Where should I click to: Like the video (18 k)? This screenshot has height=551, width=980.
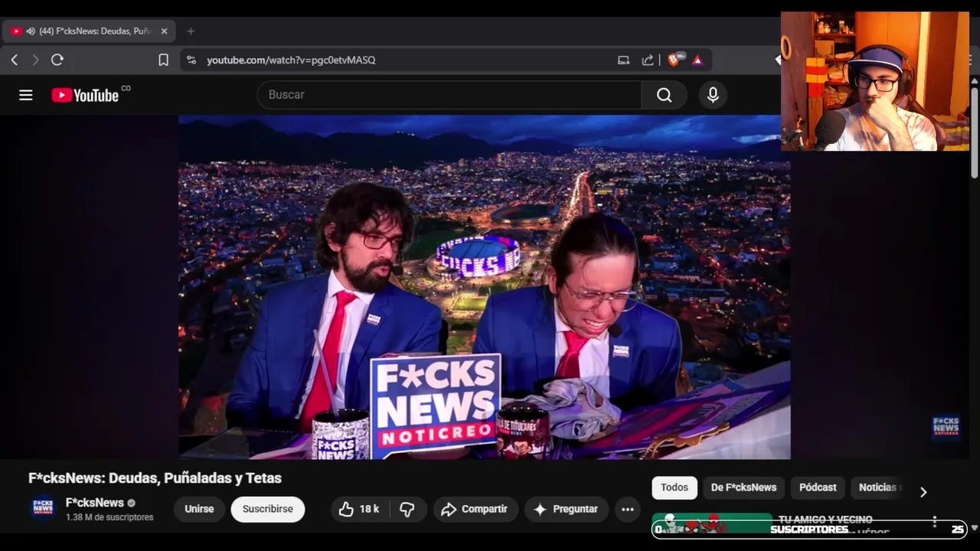361,509
